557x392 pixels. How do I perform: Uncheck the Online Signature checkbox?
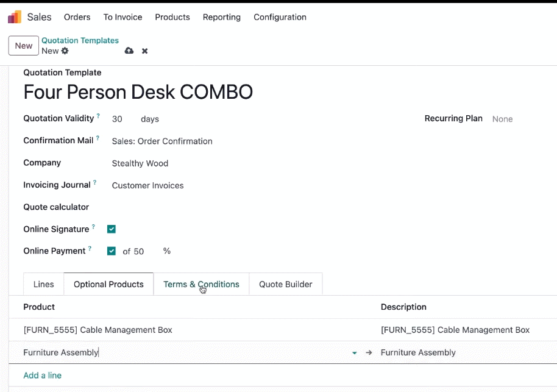(111, 229)
